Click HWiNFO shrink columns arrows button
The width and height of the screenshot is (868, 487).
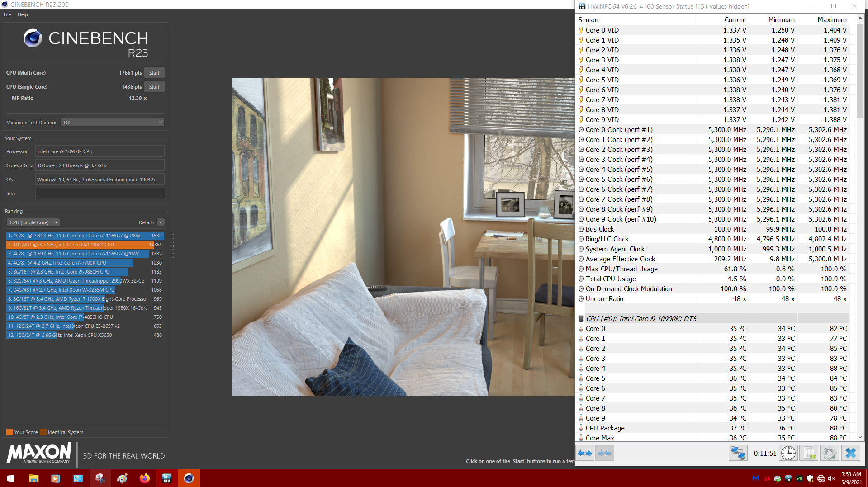[604, 453]
